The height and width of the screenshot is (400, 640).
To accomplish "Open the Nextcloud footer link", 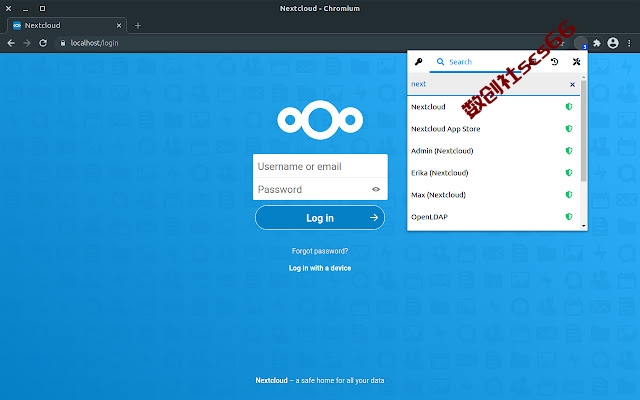I will (271, 380).
